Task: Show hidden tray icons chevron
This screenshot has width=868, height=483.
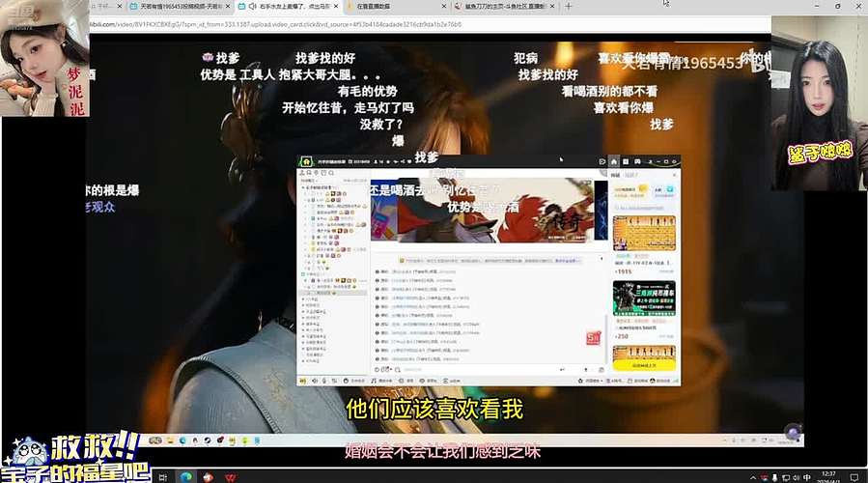Action: 753,477
